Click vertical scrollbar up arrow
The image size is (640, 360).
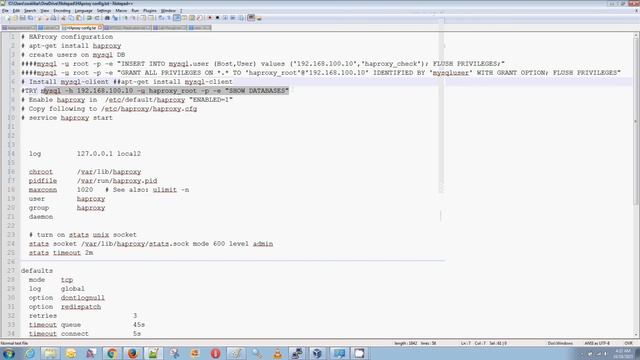[x=636, y=36]
